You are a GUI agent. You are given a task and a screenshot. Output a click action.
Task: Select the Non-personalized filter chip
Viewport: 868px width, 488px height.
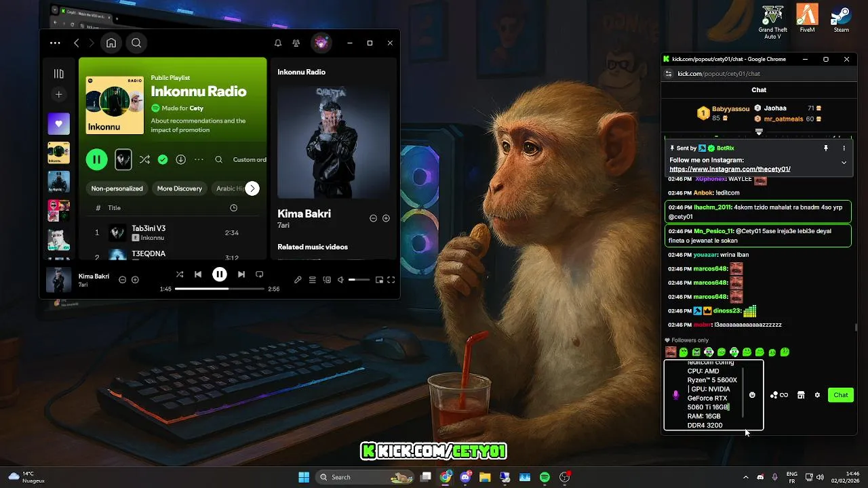(x=117, y=188)
